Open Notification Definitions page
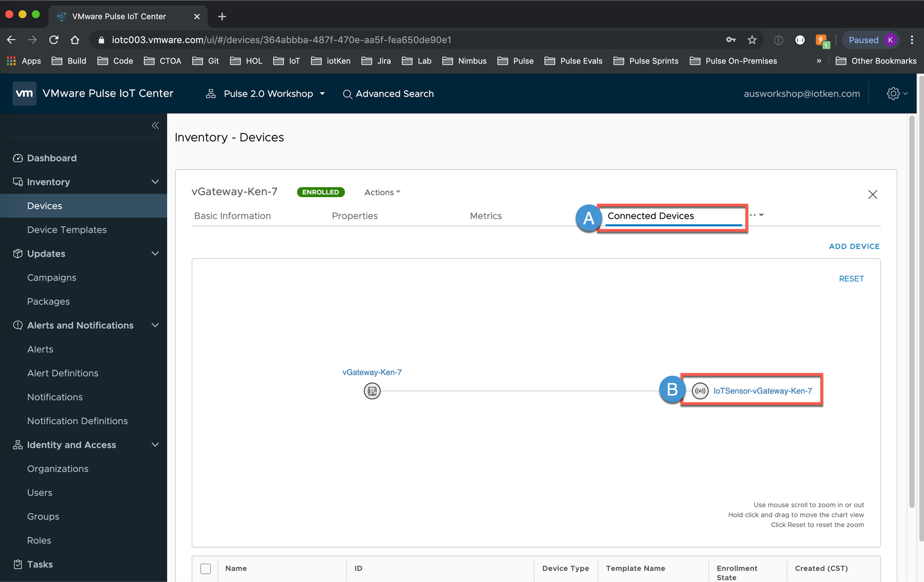924x582 pixels. click(x=77, y=421)
